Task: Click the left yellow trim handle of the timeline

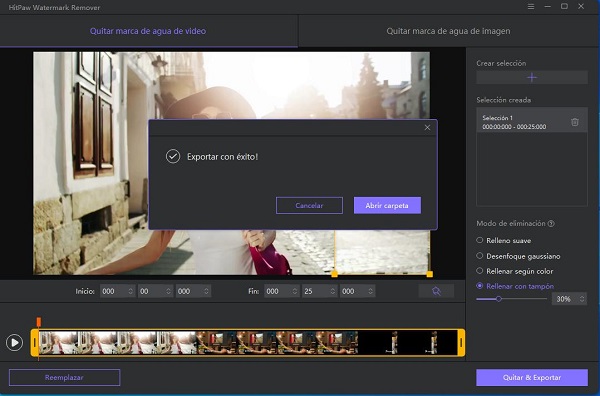Action: [35, 342]
